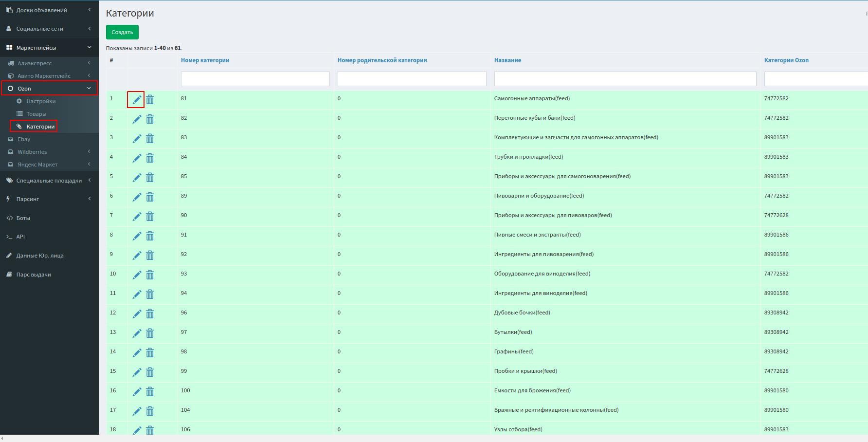The image size is (868, 442).
Task: Focus Номер родительской категории filter input
Action: pyautogui.click(x=412, y=79)
